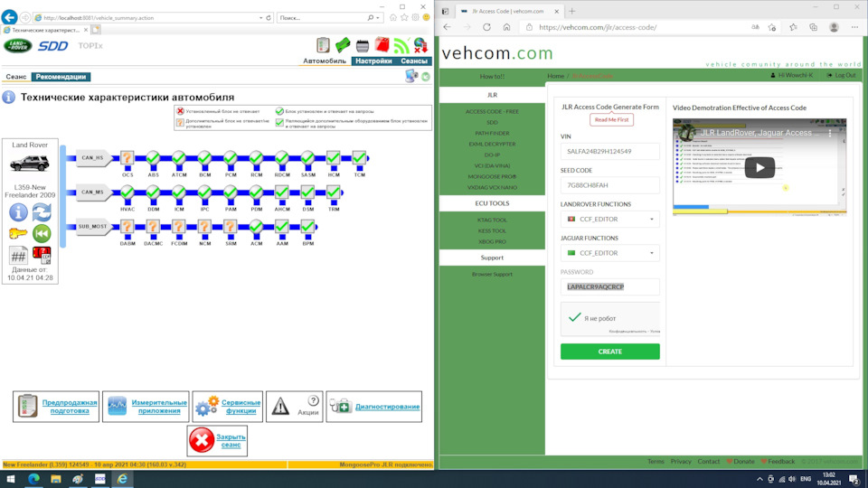The height and width of the screenshot is (488, 868).
Task: Select the HVAC module on CAN_MS
Action: click(127, 192)
